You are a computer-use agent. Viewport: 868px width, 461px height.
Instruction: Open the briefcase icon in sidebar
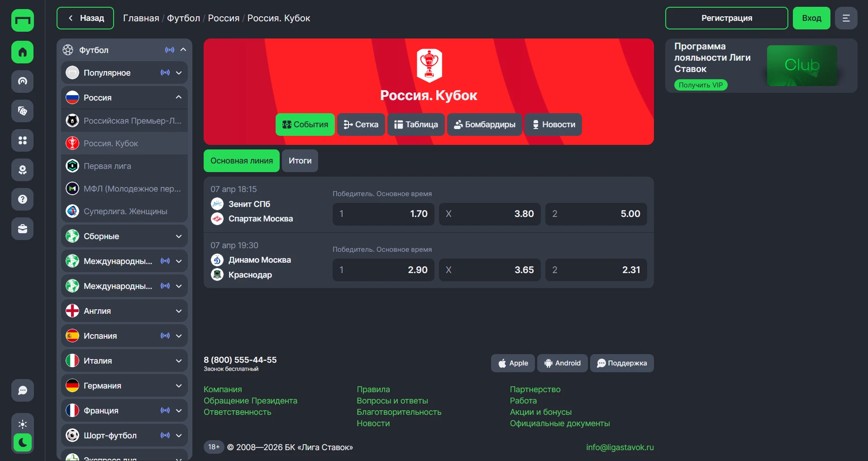23,229
